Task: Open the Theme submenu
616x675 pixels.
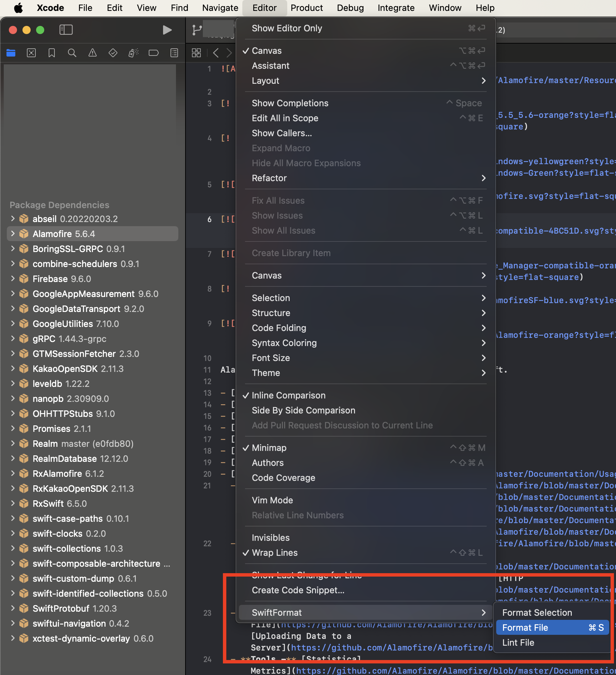Action: tap(366, 373)
